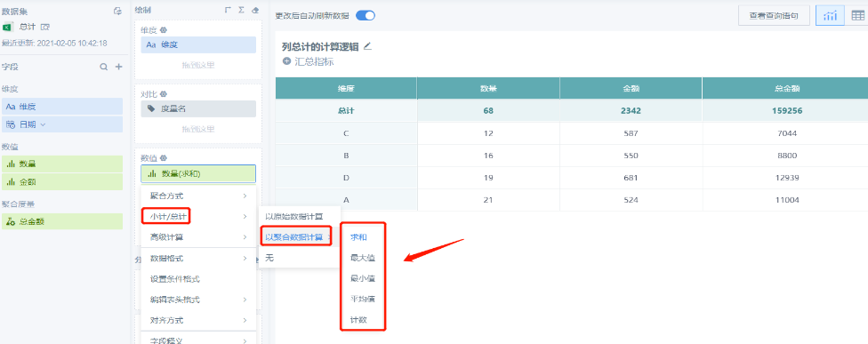Select 数量 field in fields list
Screen dimensions: 868x344
coord(61,164)
